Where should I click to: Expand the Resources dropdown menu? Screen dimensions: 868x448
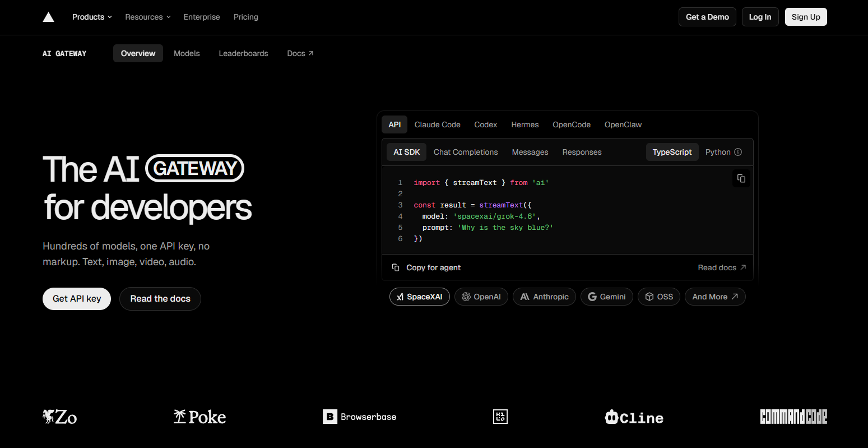[x=148, y=17]
